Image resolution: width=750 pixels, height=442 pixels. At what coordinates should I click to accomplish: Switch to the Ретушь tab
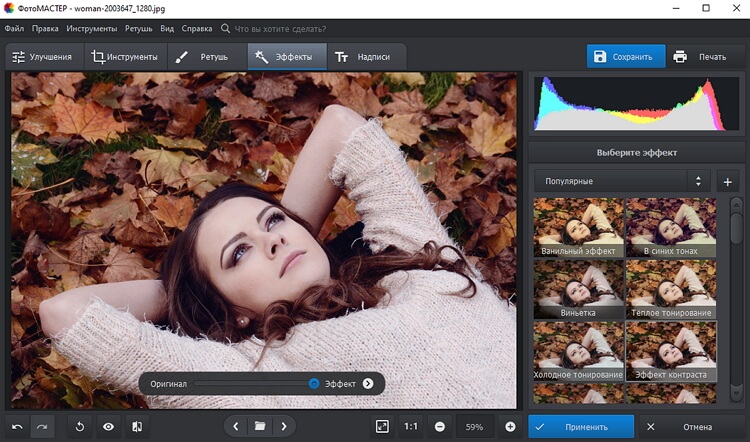point(203,57)
